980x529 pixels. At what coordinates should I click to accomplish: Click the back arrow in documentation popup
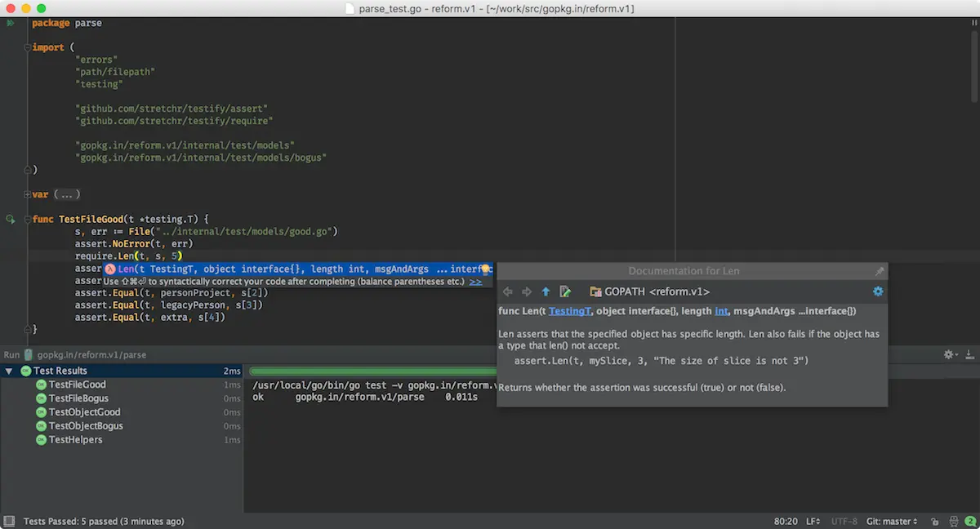(x=508, y=291)
